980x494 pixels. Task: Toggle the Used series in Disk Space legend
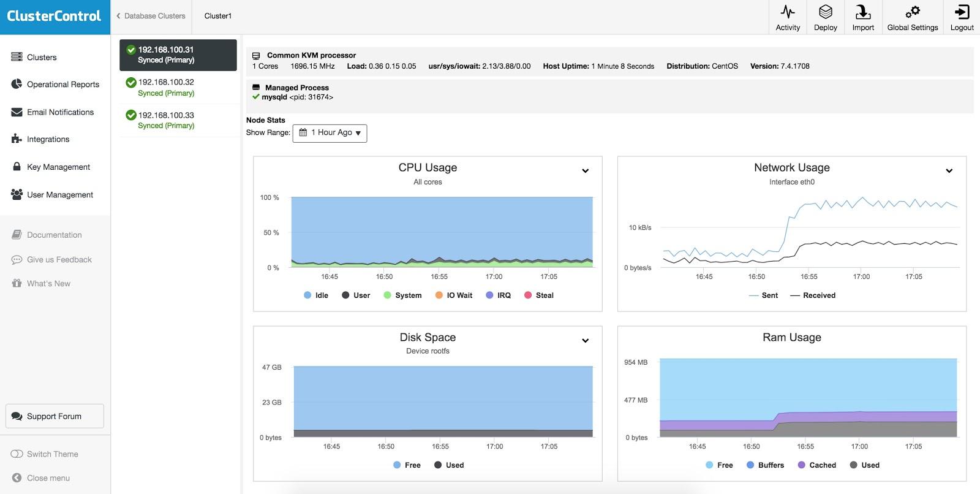tap(449, 465)
